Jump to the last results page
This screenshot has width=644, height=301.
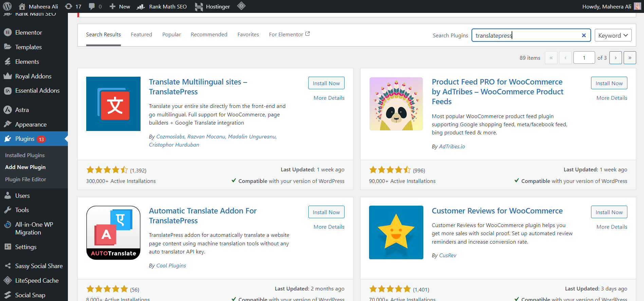pos(630,58)
